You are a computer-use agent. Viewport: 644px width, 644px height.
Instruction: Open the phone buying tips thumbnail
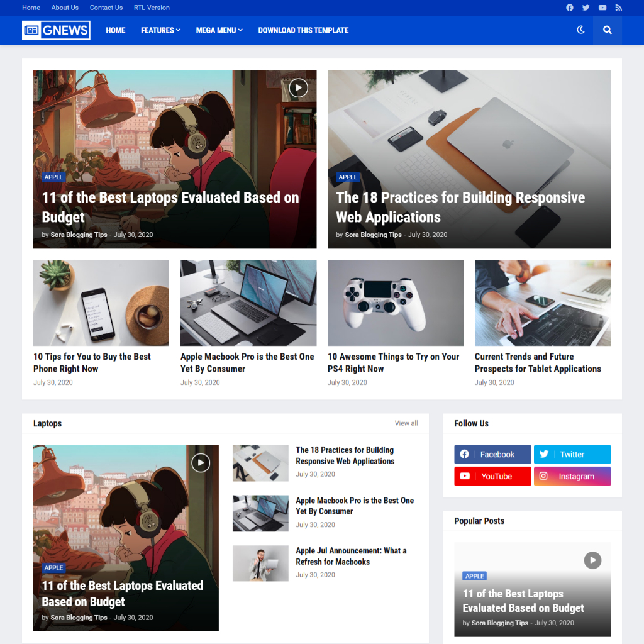click(x=101, y=303)
